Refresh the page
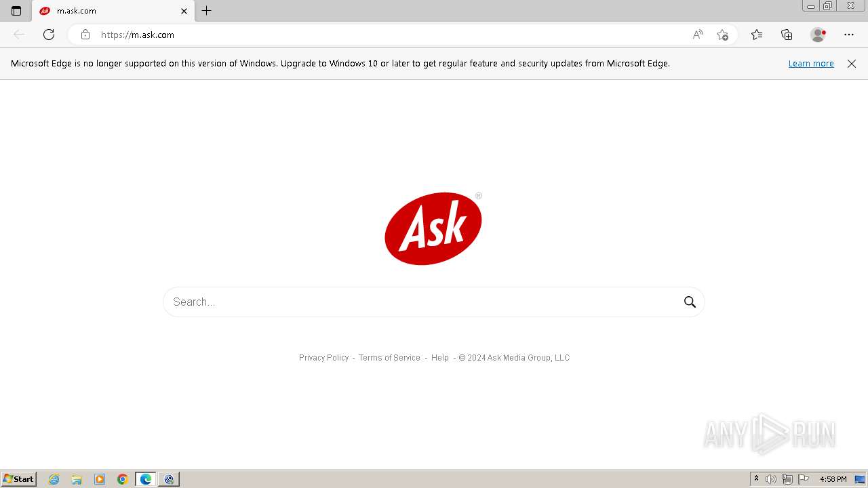Image resolution: width=868 pixels, height=488 pixels. (49, 35)
